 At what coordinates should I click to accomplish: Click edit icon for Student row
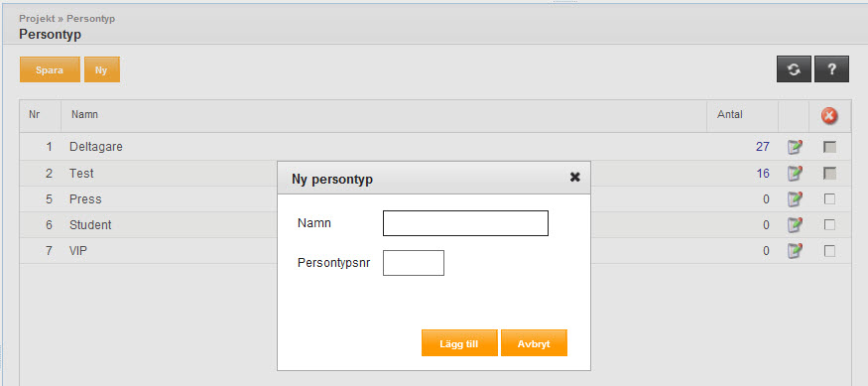(x=795, y=225)
